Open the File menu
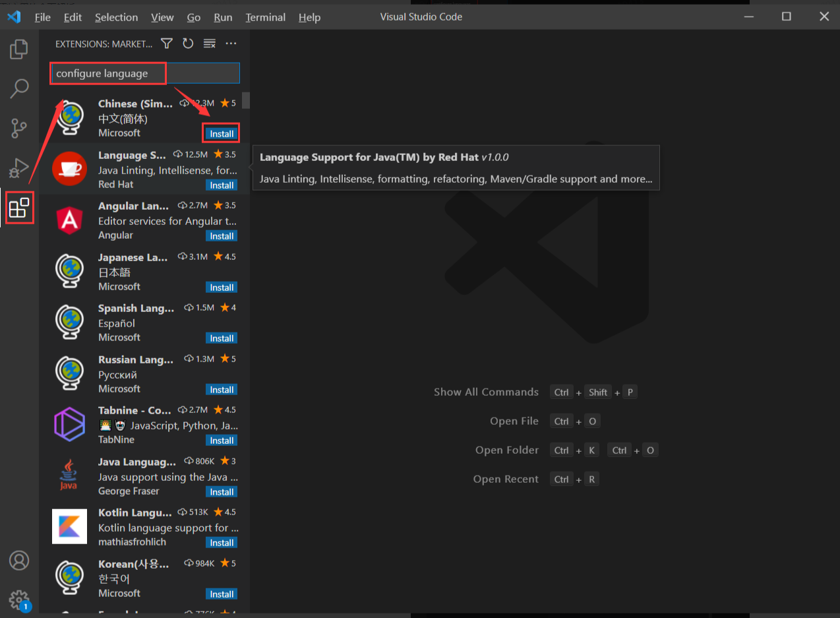840x618 pixels. (42, 17)
